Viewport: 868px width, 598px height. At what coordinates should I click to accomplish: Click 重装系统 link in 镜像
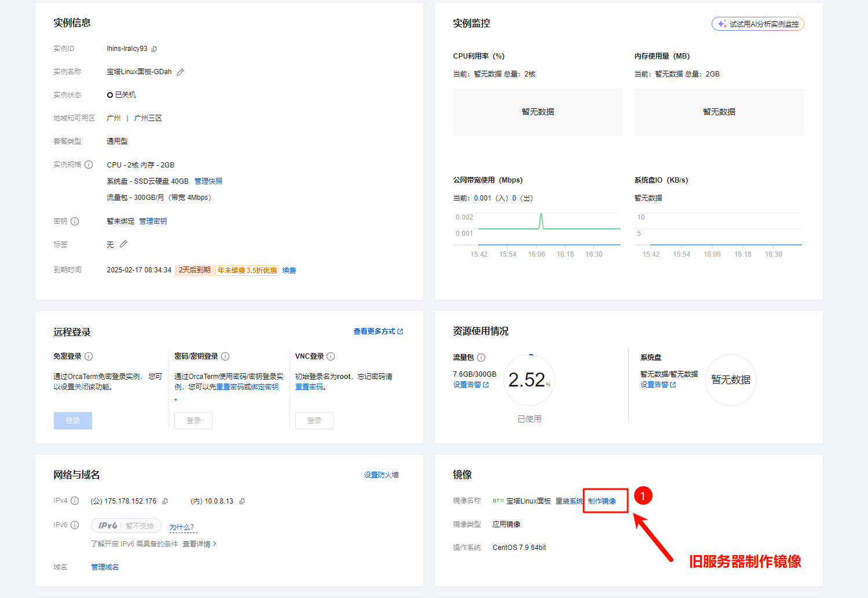tap(569, 501)
